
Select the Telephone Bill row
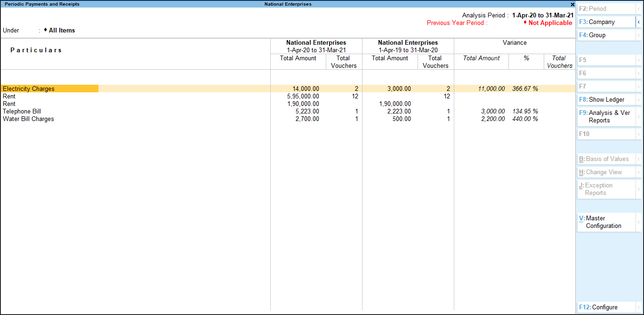288,111
